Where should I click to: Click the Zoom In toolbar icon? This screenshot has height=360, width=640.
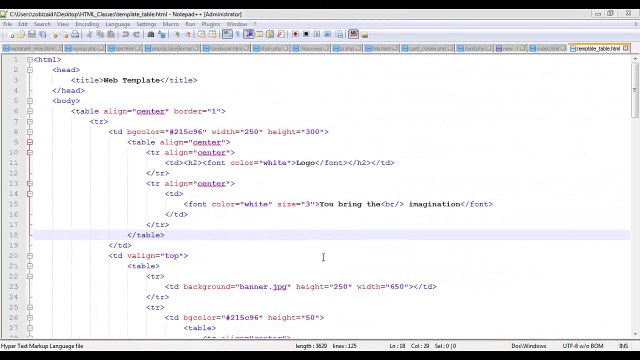coord(177,35)
